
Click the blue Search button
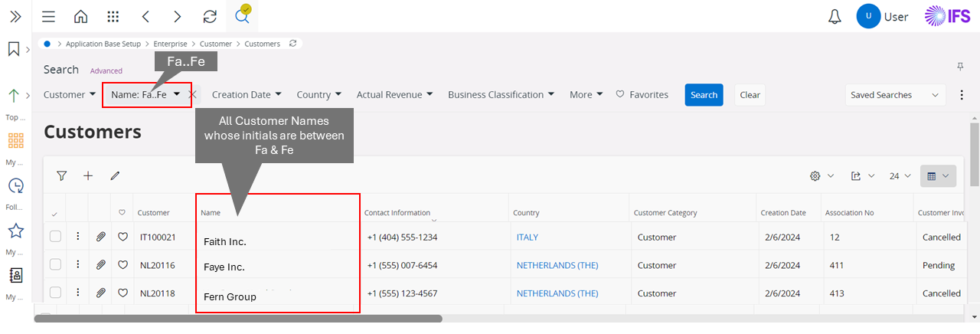coord(704,95)
